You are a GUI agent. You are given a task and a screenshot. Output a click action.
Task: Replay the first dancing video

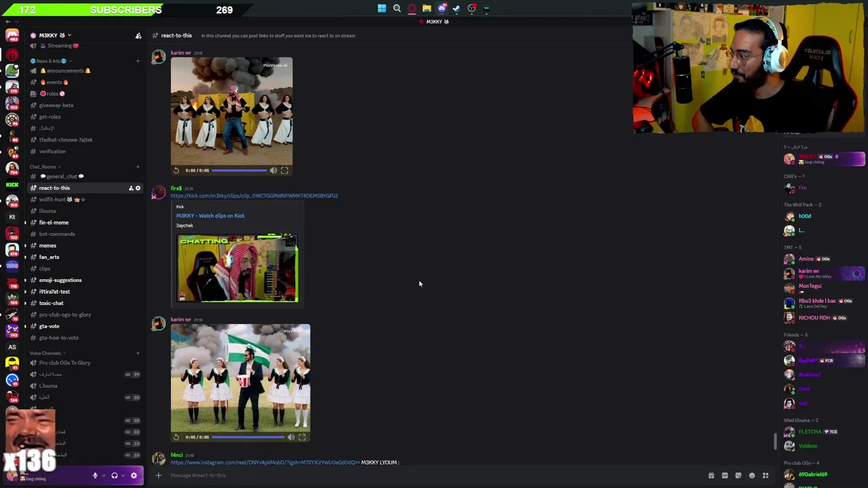(x=176, y=170)
